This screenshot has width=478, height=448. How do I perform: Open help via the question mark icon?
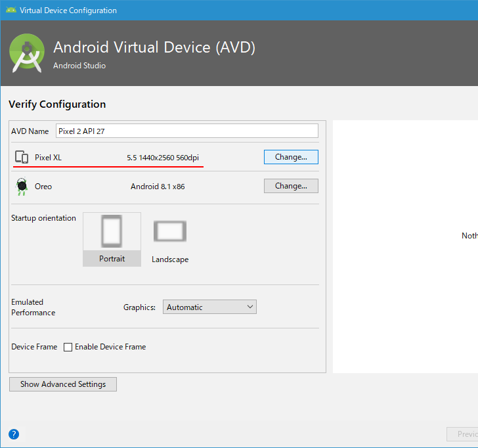(x=14, y=434)
